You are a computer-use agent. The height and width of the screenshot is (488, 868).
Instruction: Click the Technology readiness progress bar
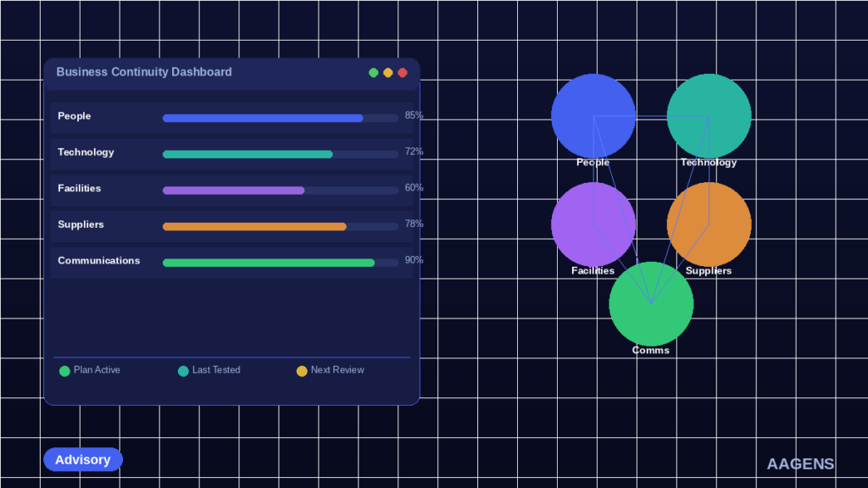coord(280,154)
